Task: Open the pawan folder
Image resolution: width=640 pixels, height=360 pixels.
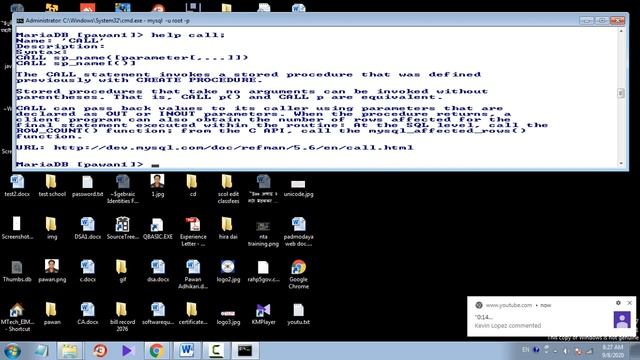Action: point(52,313)
